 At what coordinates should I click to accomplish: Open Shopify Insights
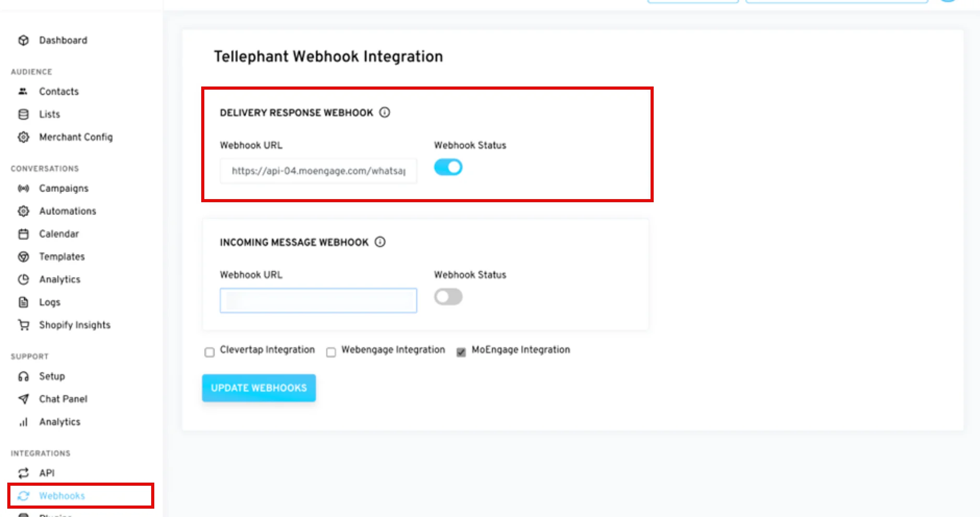[x=75, y=325]
